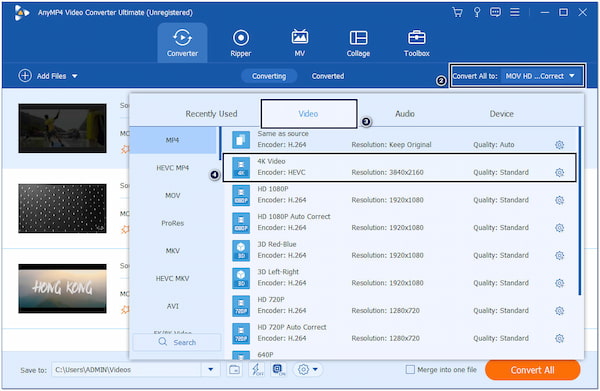600x391 pixels.
Task: Click the register key icon
Action: tap(477, 12)
